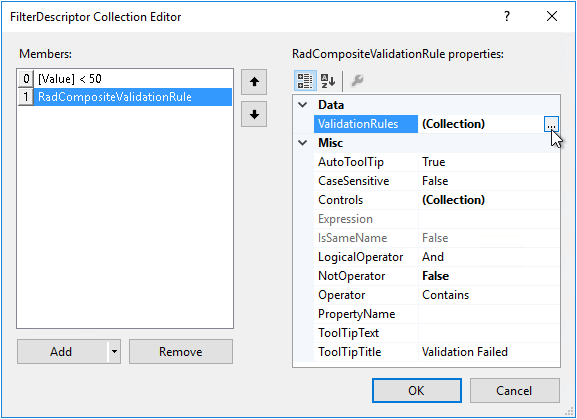Select the ToolTipText property label
Image resolution: width=577 pixels, height=419 pixels.
pyautogui.click(x=348, y=333)
